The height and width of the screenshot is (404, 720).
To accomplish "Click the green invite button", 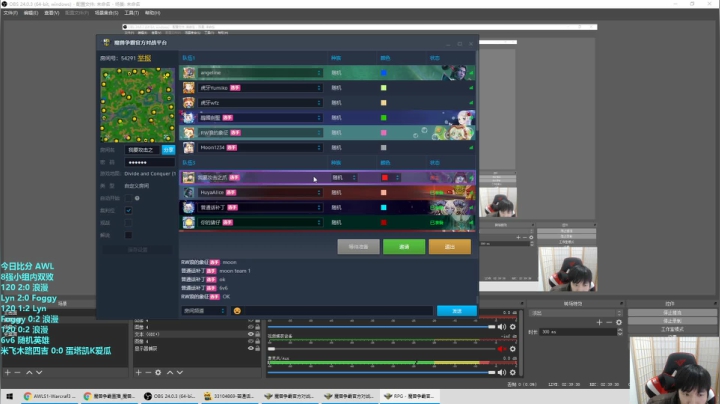I will point(404,247).
